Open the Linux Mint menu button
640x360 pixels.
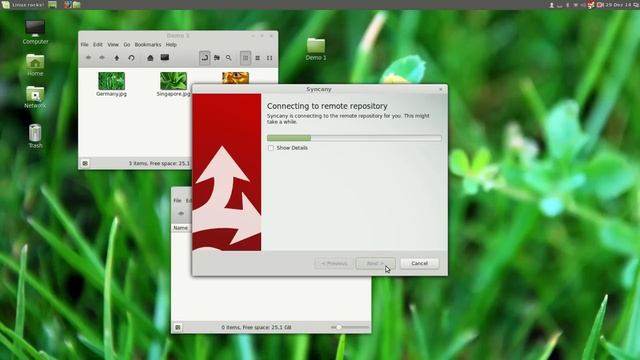coord(22,5)
